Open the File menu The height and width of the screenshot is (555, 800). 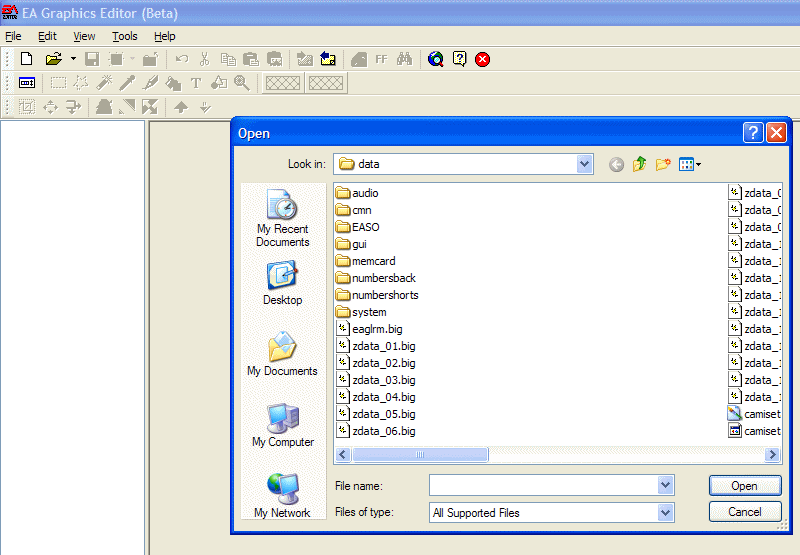[13, 36]
